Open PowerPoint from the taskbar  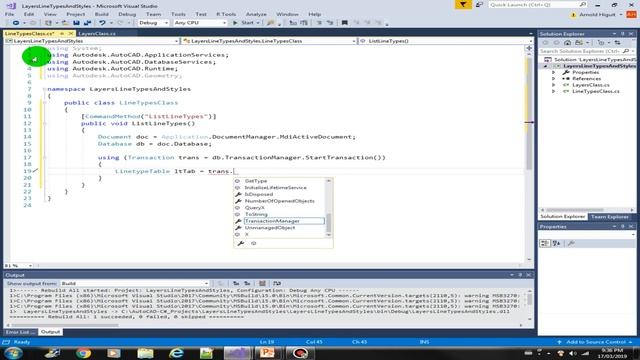tap(268, 353)
